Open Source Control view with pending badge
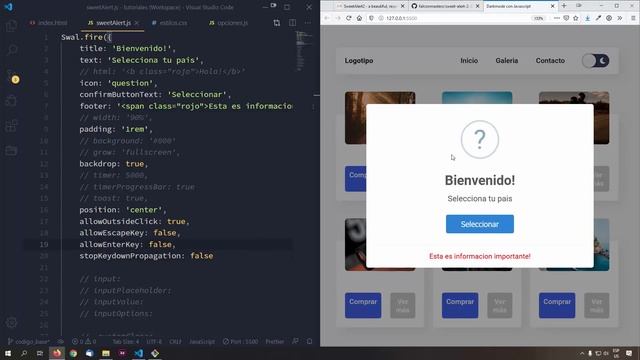Image resolution: width=640 pixels, height=360 pixels. pos(12,76)
